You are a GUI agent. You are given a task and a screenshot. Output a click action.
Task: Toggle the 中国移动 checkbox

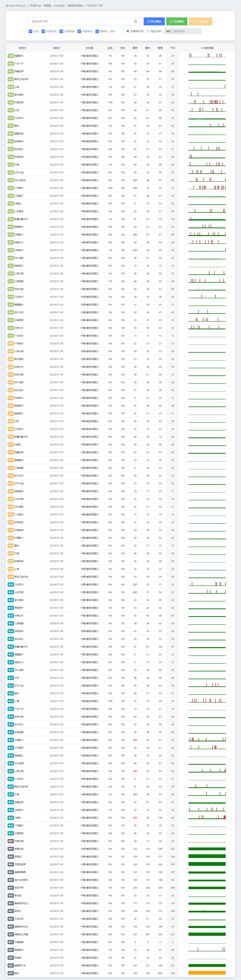click(79, 31)
